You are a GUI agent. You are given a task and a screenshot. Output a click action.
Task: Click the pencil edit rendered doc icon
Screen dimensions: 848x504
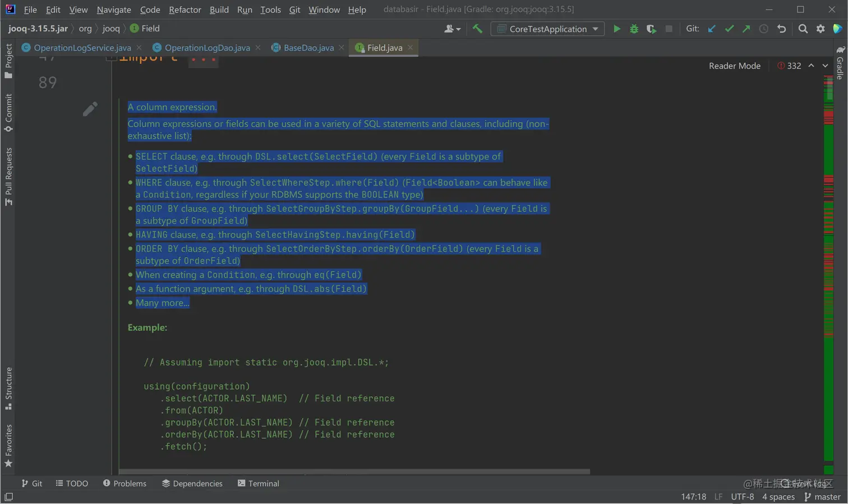pos(90,109)
